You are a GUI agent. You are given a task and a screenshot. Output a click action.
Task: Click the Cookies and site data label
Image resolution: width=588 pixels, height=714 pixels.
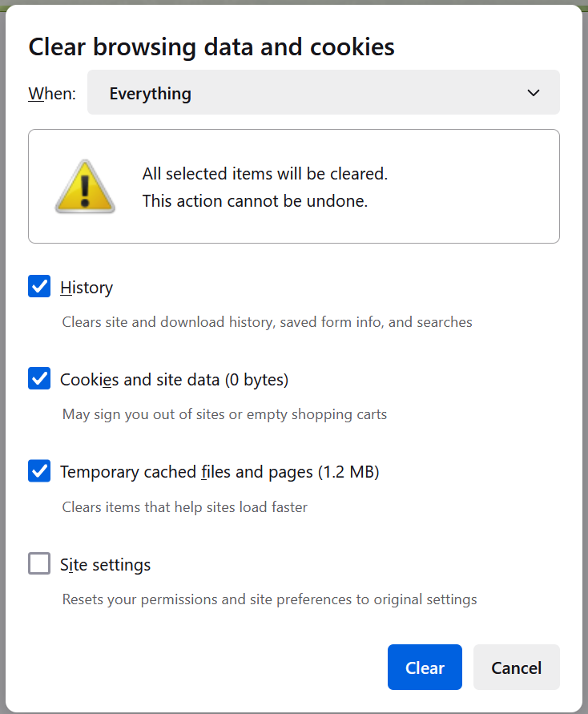tap(175, 380)
